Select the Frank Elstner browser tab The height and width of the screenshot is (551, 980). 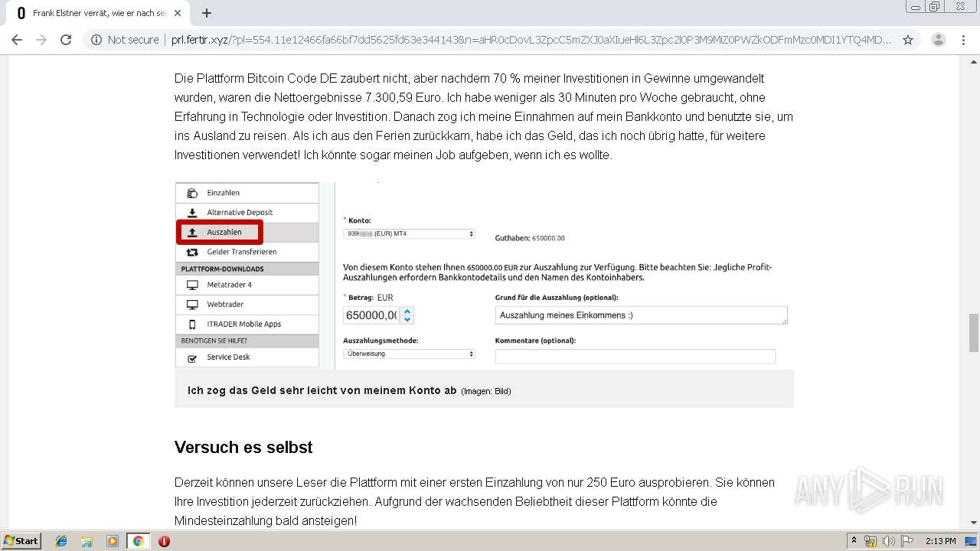pos(96,13)
